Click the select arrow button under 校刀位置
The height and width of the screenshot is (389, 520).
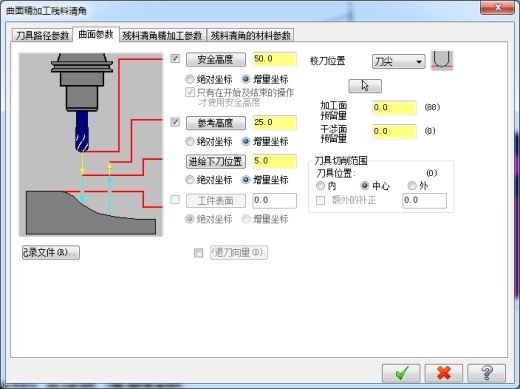[x=365, y=86]
